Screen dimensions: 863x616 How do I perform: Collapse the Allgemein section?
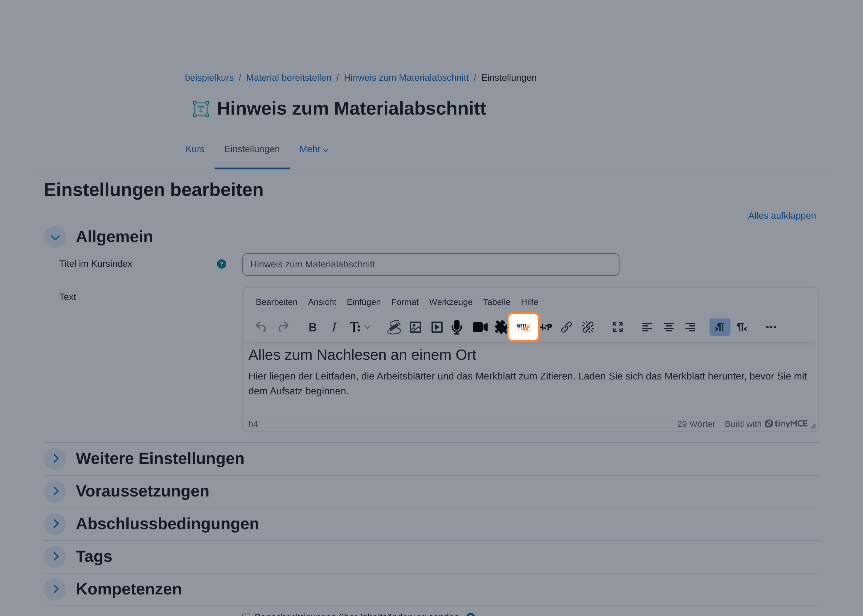tap(55, 237)
